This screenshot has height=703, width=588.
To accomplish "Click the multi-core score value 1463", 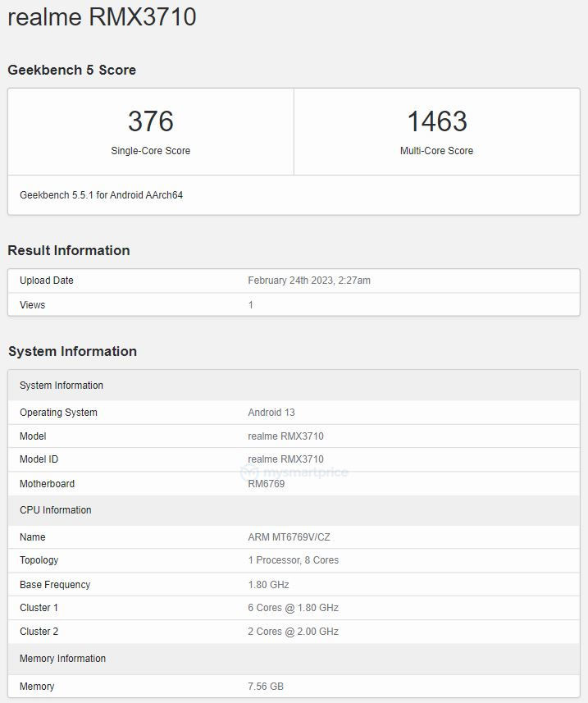I will tap(437, 121).
